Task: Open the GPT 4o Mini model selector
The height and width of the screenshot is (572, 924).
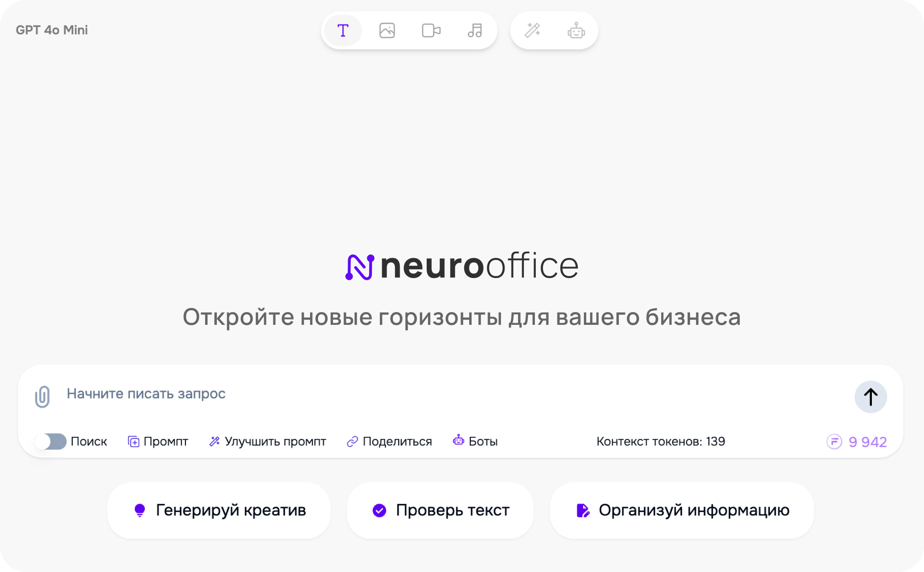Action: (x=52, y=30)
